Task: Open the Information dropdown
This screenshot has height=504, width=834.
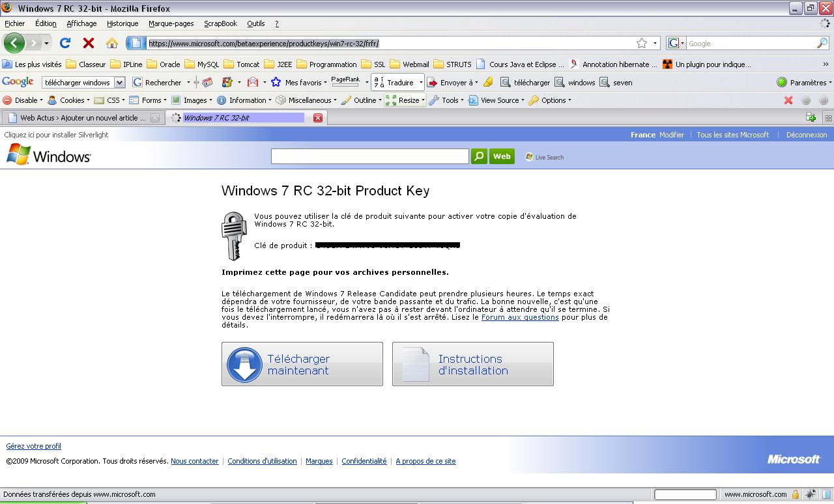Action: click(244, 100)
